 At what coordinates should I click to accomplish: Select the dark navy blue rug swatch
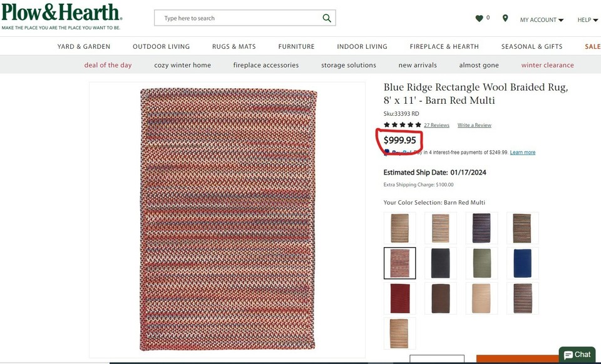(522, 263)
